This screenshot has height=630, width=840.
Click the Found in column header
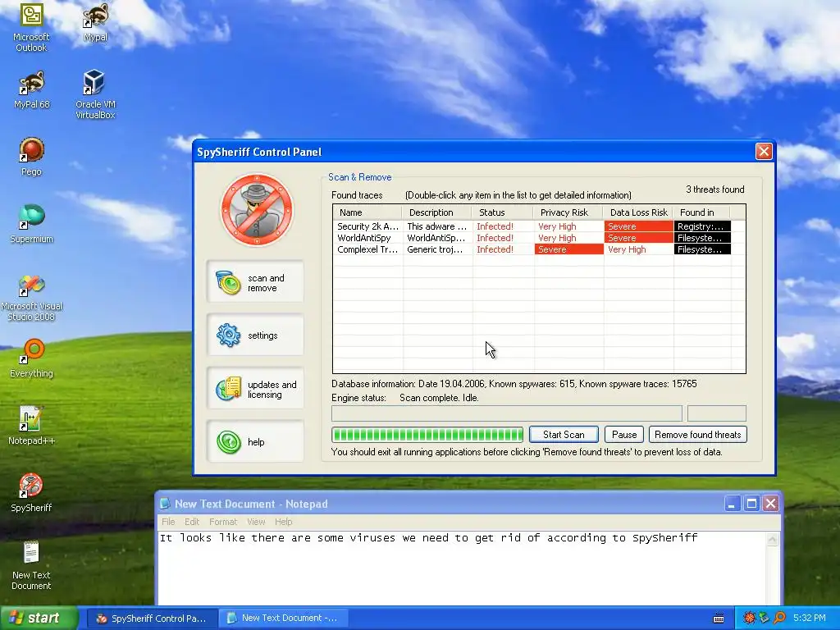[x=702, y=212]
